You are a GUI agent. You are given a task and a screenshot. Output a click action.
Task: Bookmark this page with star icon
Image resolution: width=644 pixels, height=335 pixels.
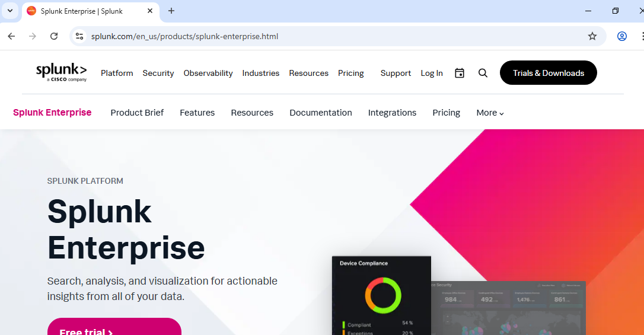[x=592, y=36]
